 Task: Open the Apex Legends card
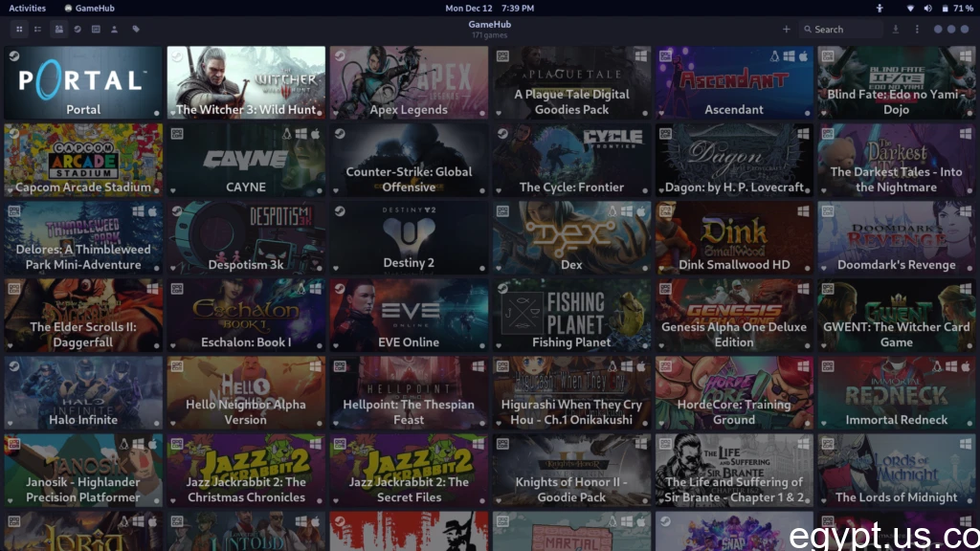click(x=409, y=82)
